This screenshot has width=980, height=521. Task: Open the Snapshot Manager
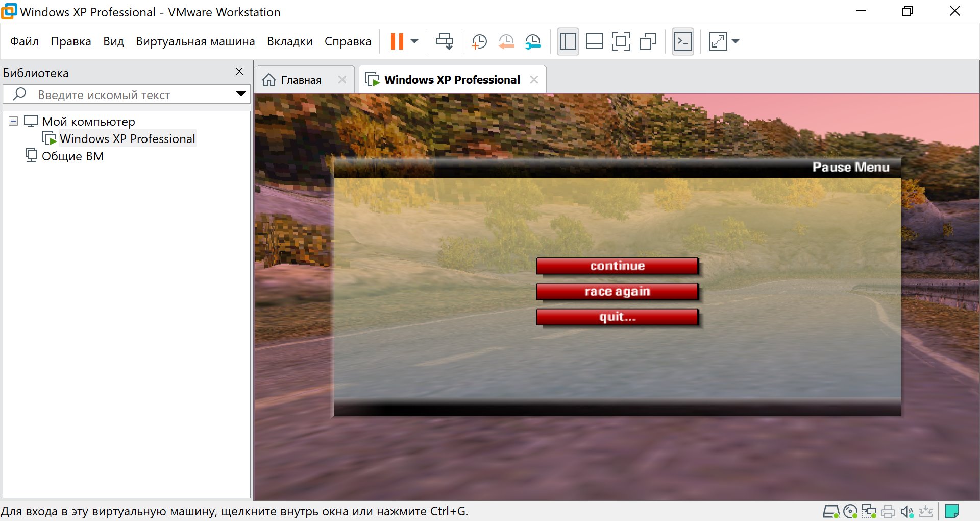pos(533,41)
